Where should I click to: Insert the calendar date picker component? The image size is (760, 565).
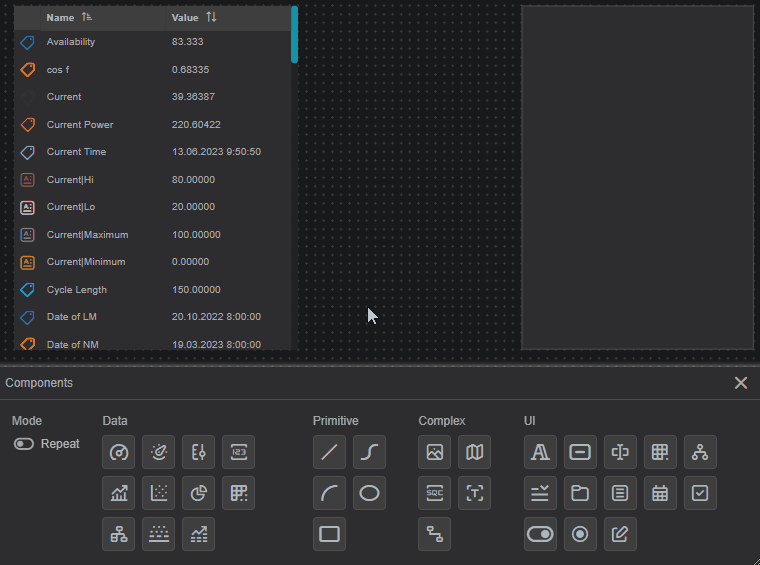click(x=660, y=493)
